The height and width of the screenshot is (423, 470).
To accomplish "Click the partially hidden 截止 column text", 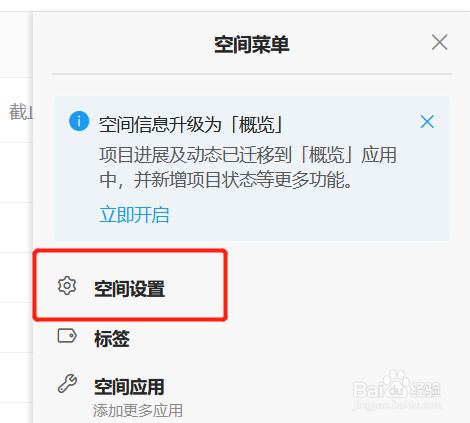I will click(21, 112).
